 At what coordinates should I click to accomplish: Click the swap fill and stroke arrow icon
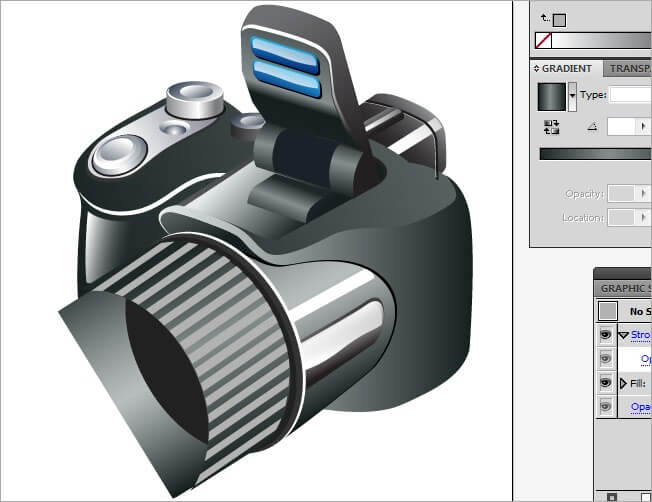544,17
